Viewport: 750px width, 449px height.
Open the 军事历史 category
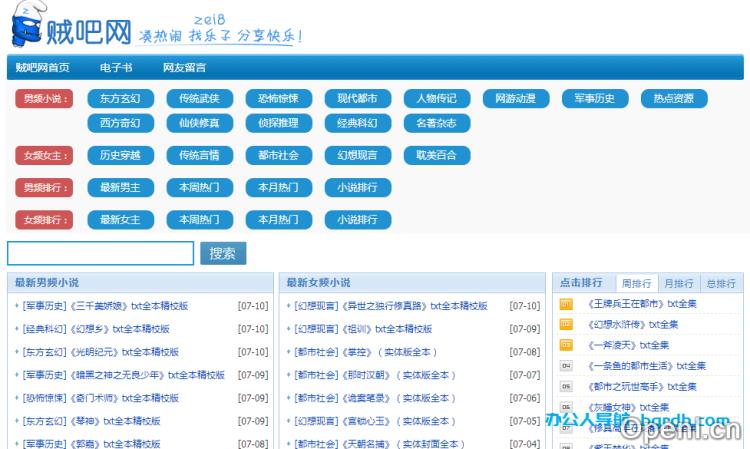pos(595,99)
